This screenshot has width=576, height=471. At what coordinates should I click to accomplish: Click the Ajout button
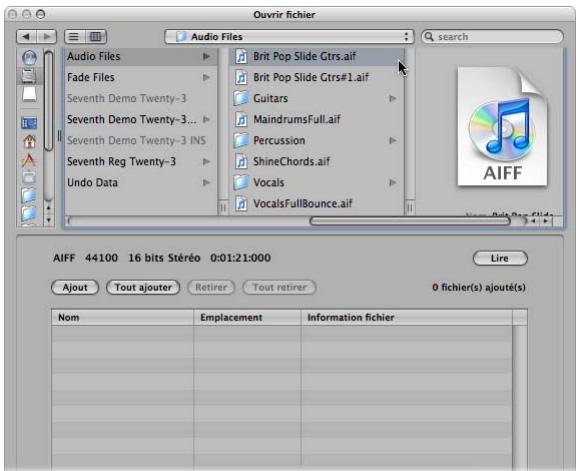[75, 287]
